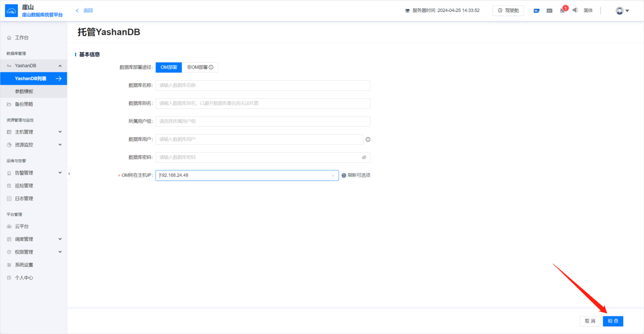This screenshot has height=334, width=644.
Task: Open the OM所在主机IP dropdown
Action: tap(333, 175)
